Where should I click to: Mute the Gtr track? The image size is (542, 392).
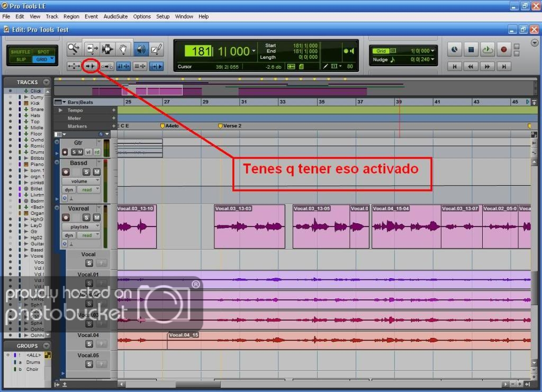(80, 152)
